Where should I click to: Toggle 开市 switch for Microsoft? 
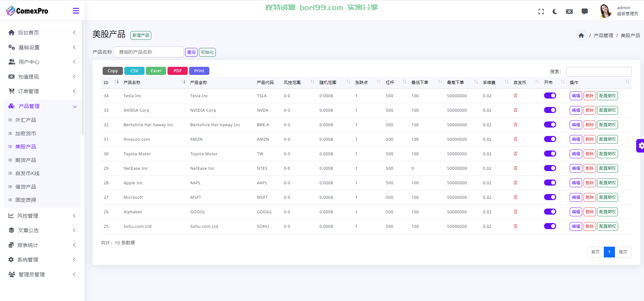pos(550,197)
